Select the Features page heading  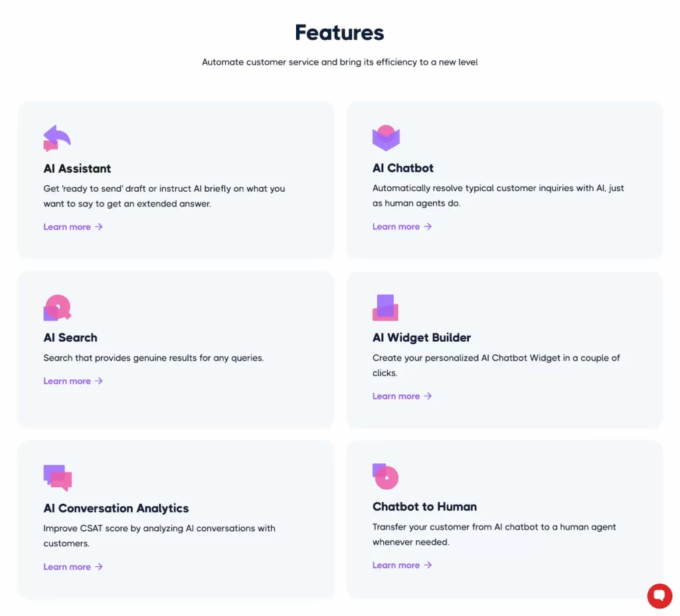pos(339,32)
